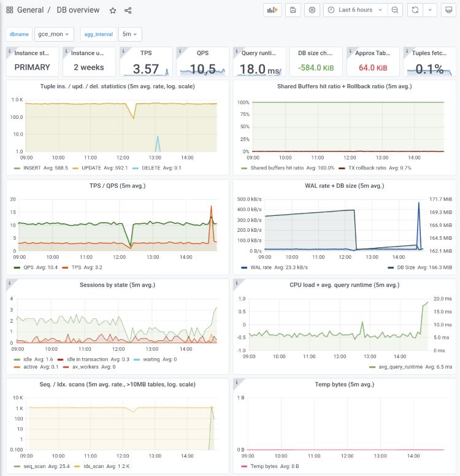This screenshot has height=476, width=460.
Task: Refresh the dashboard
Action: [415, 10]
